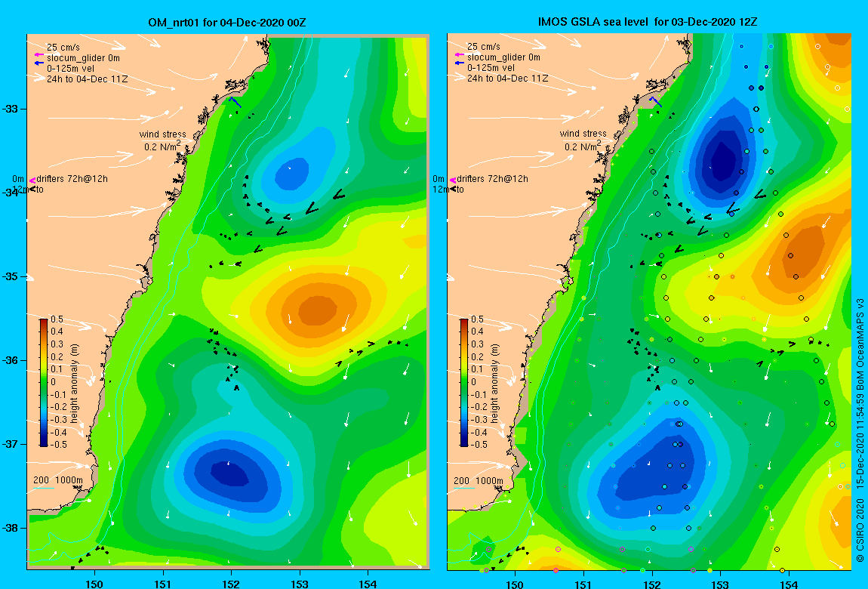Click latitude label '-35' on left axis
Viewport: 868px width, 589px height.
point(11,277)
